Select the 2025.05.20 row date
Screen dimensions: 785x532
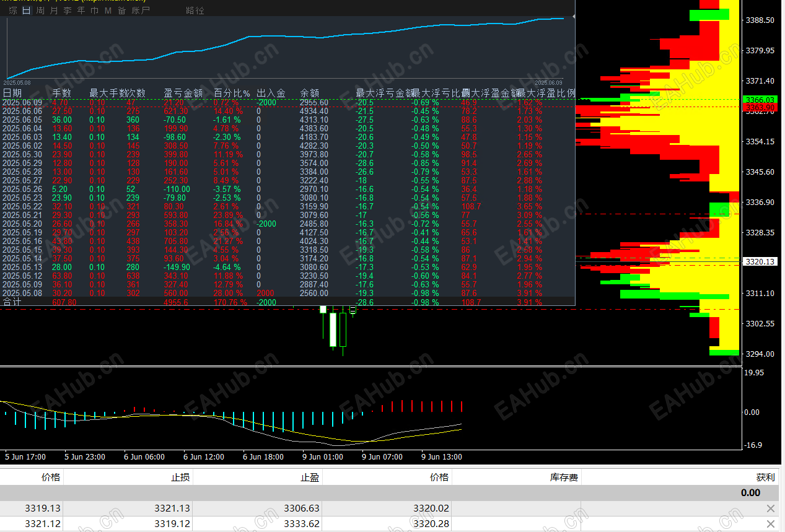coord(22,224)
